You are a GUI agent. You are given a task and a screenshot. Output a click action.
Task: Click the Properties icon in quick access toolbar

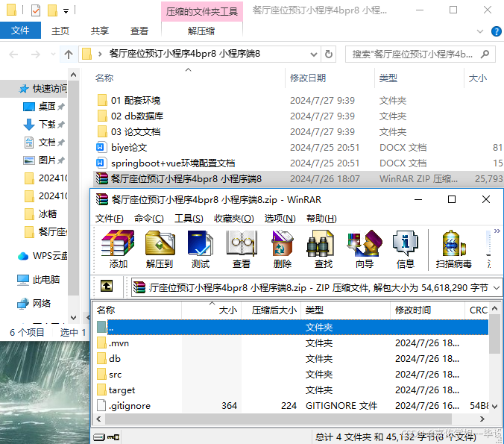[x=35, y=10]
